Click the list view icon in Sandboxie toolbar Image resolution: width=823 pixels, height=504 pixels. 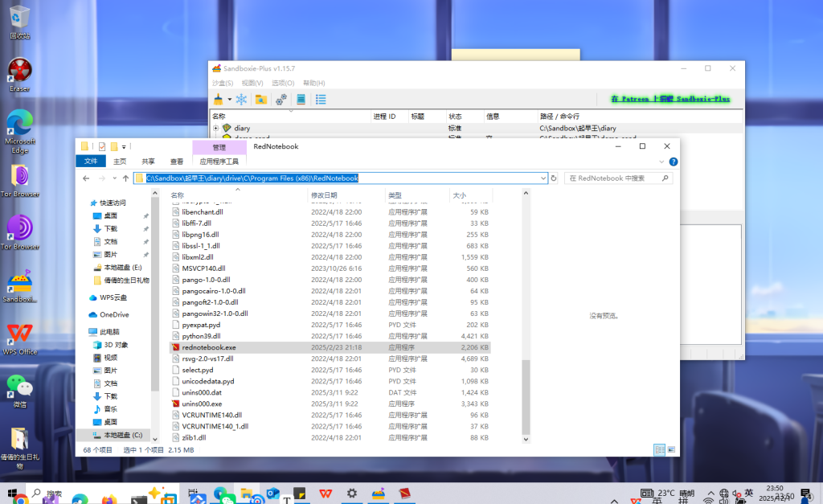(x=321, y=100)
